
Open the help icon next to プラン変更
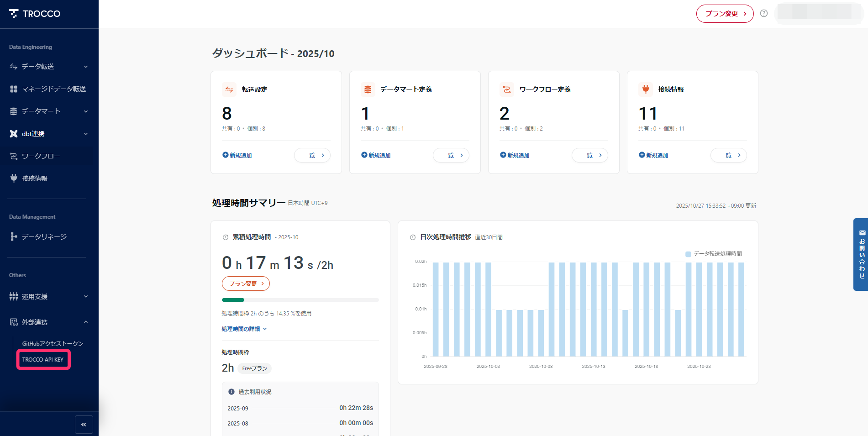click(764, 13)
